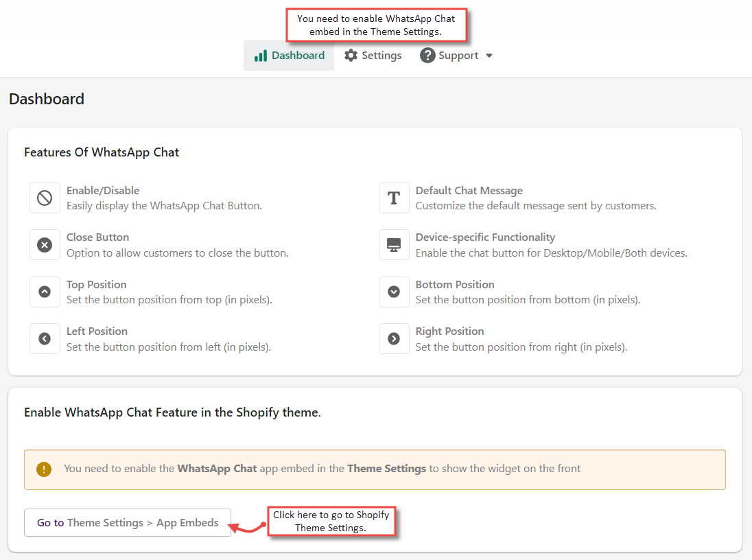Viewport: 752px width, 560px height.
Task: Click the "Default Chat Message" feature title
Action: pos(469,191)
